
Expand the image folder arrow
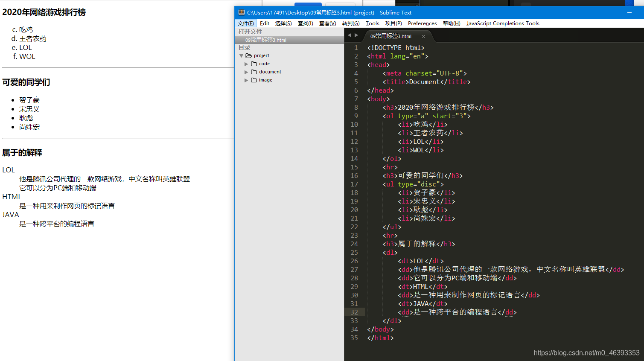pyautogui.click(x=246, y=80)
